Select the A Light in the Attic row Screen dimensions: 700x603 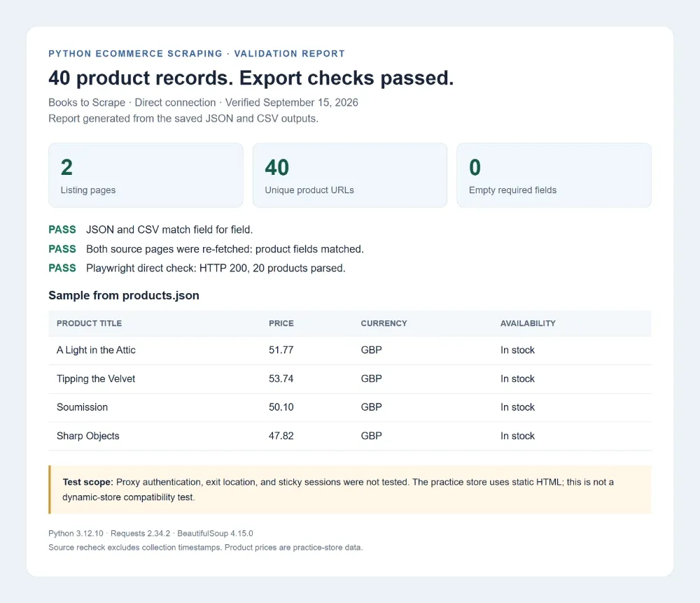click(350, 350)
